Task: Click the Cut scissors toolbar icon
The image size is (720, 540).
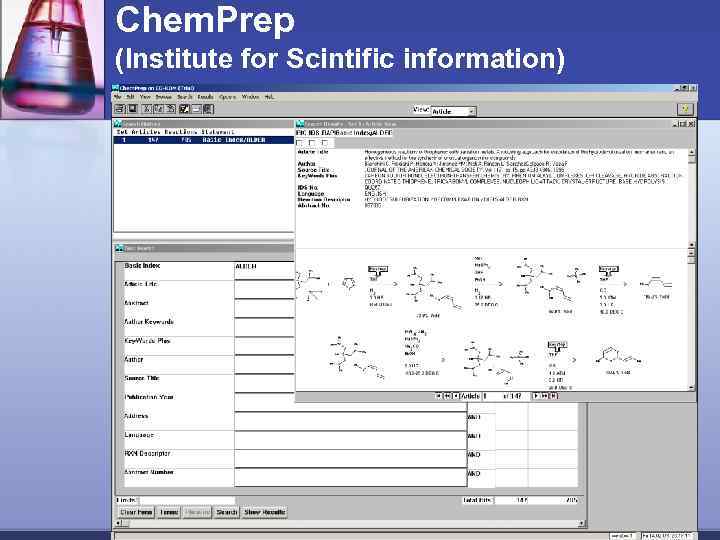Action: tap(146, 109)
